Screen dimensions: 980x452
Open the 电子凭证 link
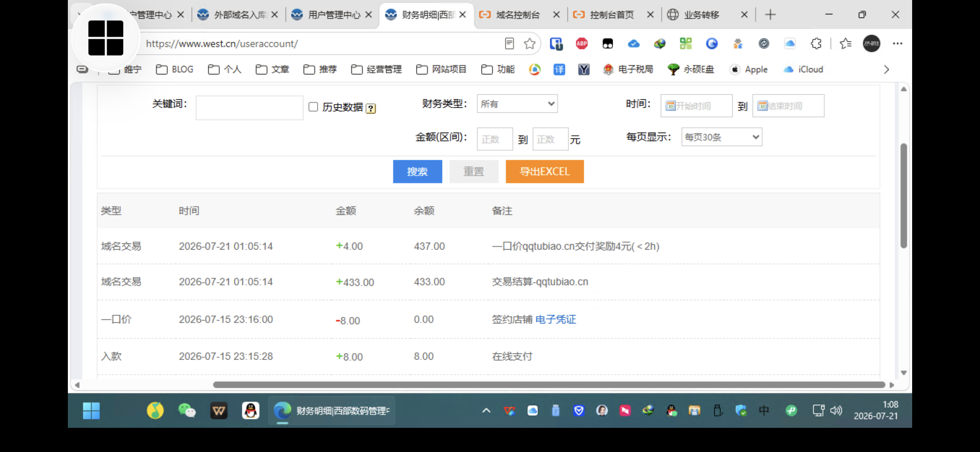[x=556, y=319]
